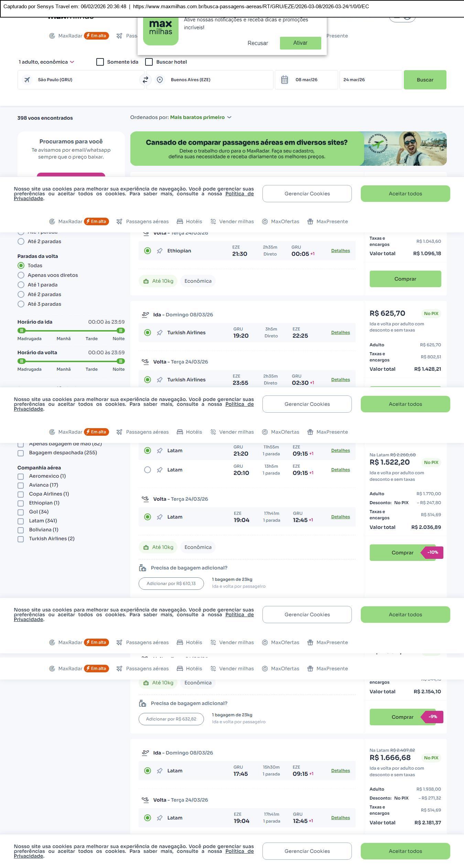Click the location pin icon in the Buenos Aires field
The width and height of the screenshot is (464, 868).
(160, 80)
